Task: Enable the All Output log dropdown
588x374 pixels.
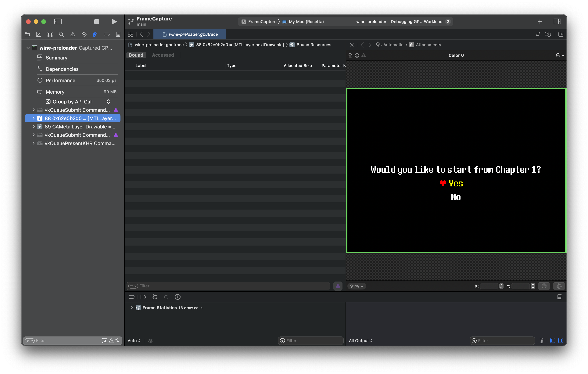Action: 362,340
